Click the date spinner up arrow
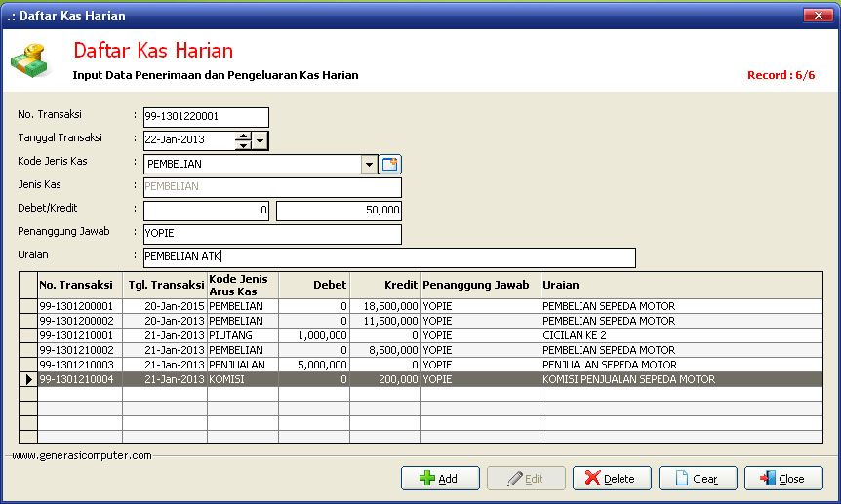 [243, 136]
